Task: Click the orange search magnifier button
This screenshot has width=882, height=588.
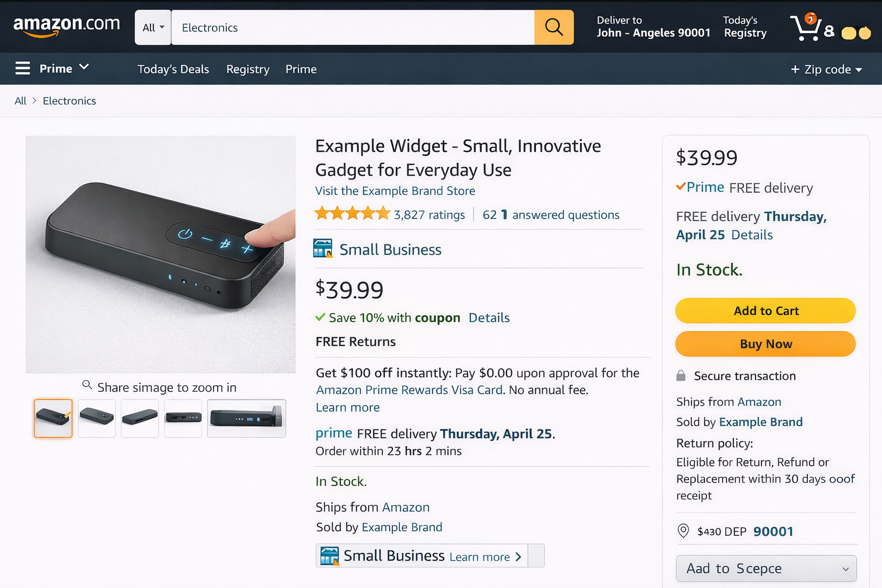Action: tap(554, 27)
